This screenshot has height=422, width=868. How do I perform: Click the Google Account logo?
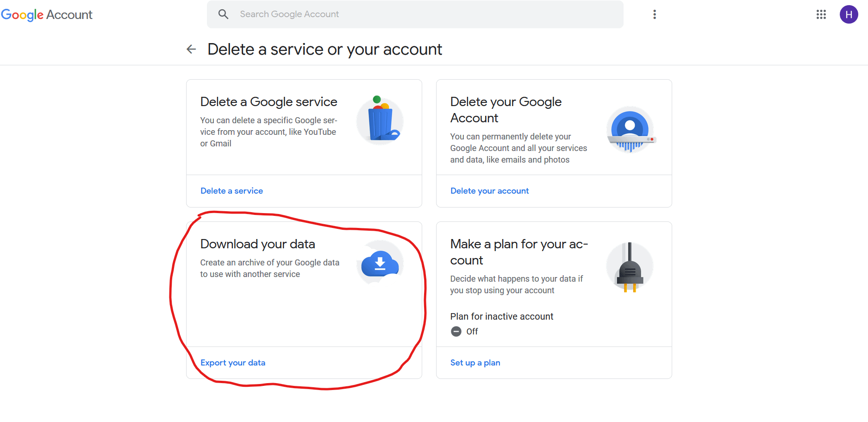click(47, 15)
